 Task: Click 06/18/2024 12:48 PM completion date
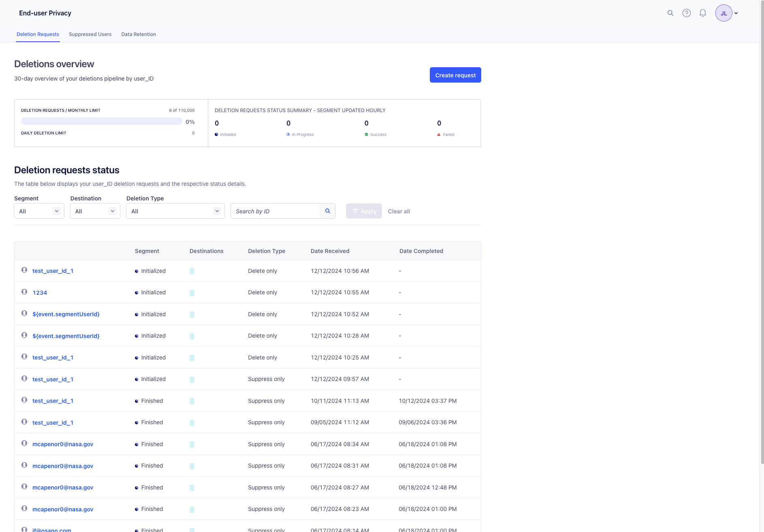(x=428, y=487)
